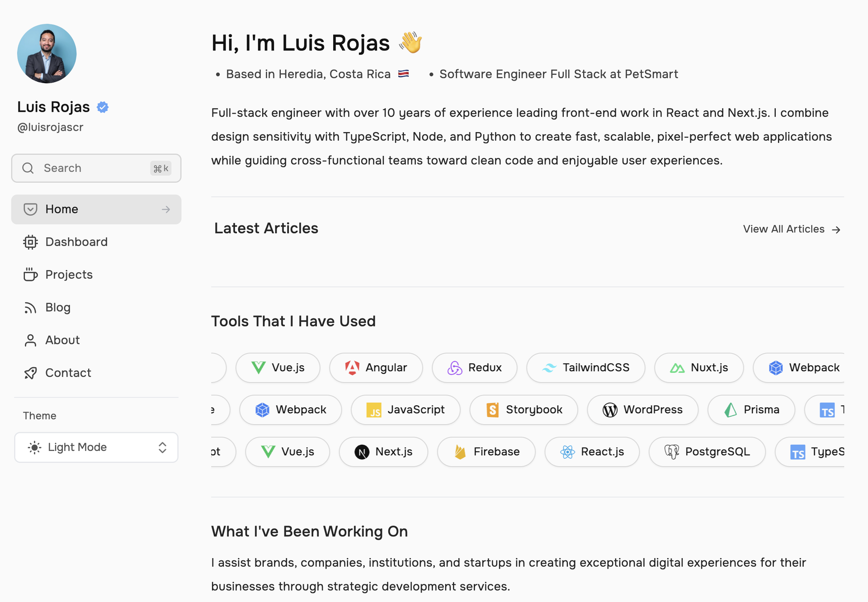This screenshot has height=602, width=868.
Task: Navigate to About in the sidebar
Action: pyautogui.click(x=96, y=340)
